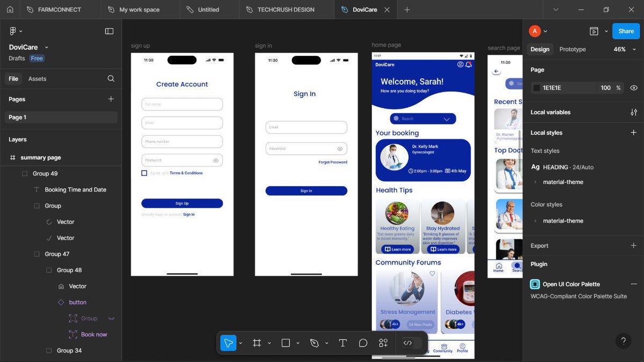Expand Rectangle tool options arrow
Screen dimensions: 644x362
click(298, 343)
